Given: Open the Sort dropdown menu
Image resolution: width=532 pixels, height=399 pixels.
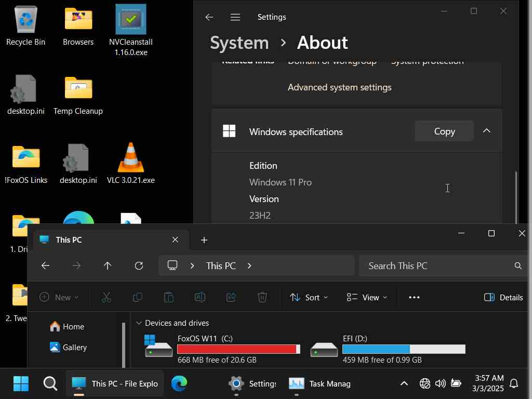Looking at the screenshot, I should (x=309, y=298).
